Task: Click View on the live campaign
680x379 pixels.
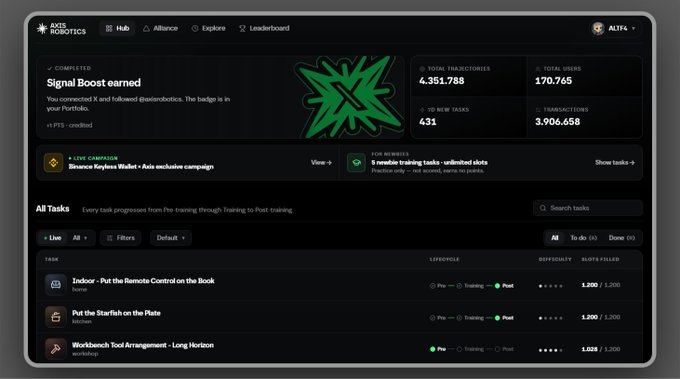Action: (321, 163)
